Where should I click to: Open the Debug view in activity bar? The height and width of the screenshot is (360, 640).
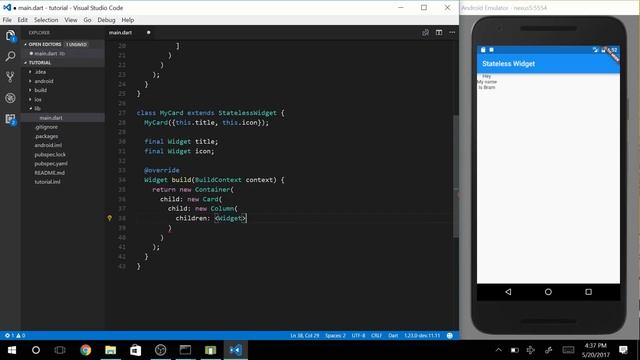10,98
